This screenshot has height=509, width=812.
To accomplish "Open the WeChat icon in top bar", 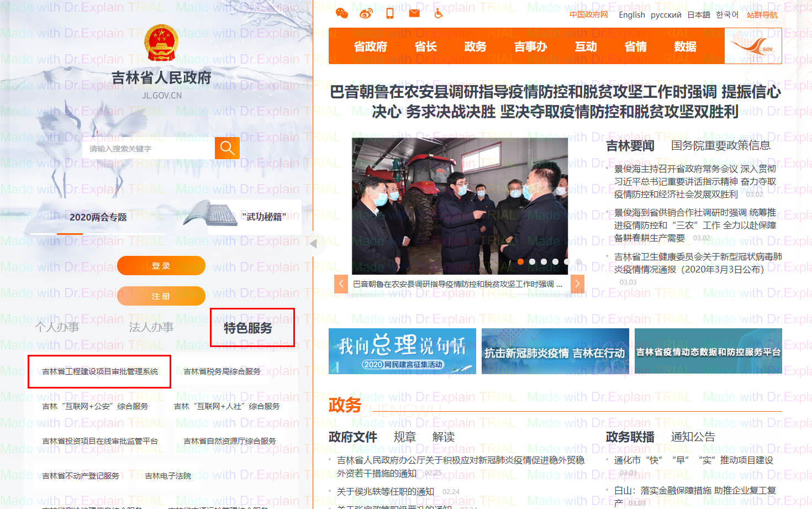I will click(x=342, y=13).
